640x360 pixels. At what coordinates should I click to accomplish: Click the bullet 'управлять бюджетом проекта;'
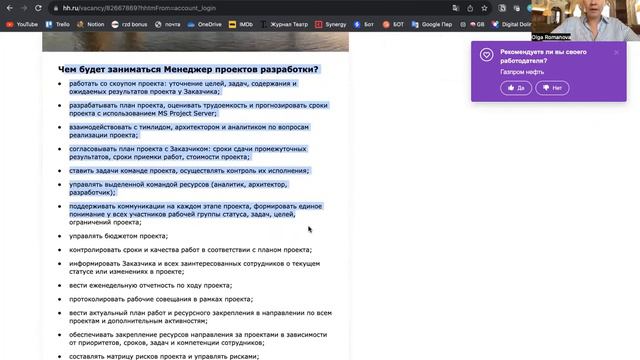pos(118,236)
